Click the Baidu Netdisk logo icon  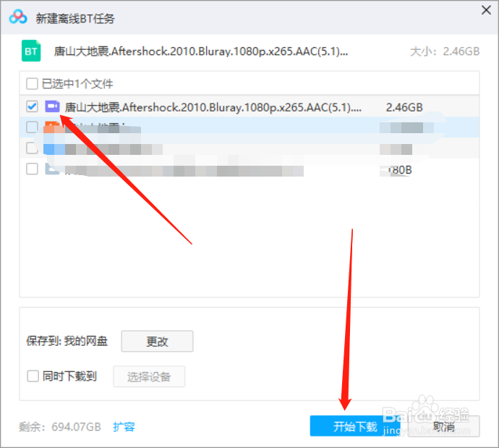[18, 17]
